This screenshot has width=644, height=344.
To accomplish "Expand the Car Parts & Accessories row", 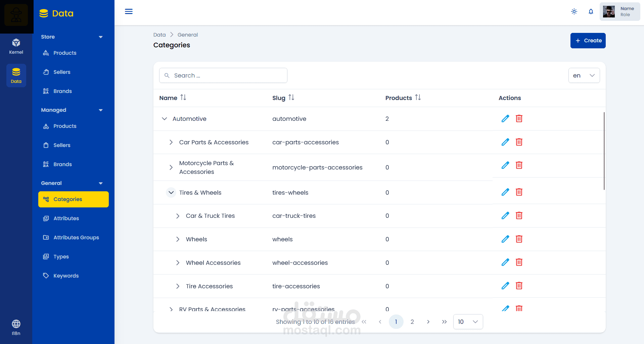I will pyautogui.click(x=171, y=142).
